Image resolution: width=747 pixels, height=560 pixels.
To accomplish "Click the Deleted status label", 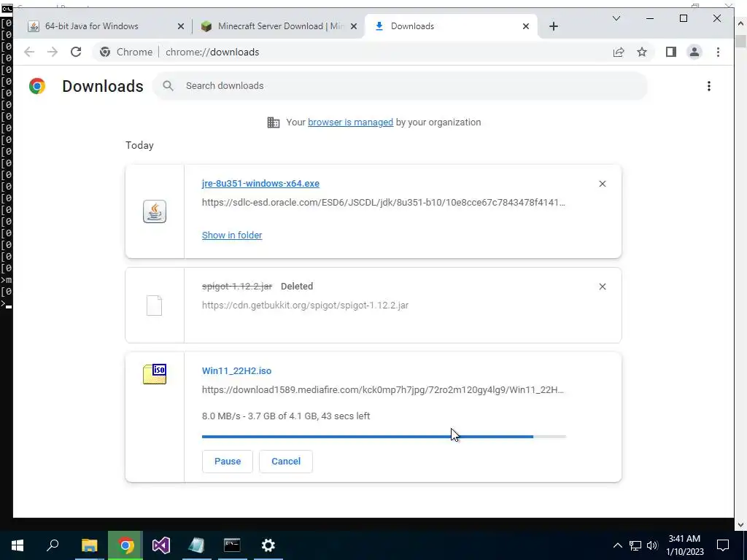I will point(297,287).
